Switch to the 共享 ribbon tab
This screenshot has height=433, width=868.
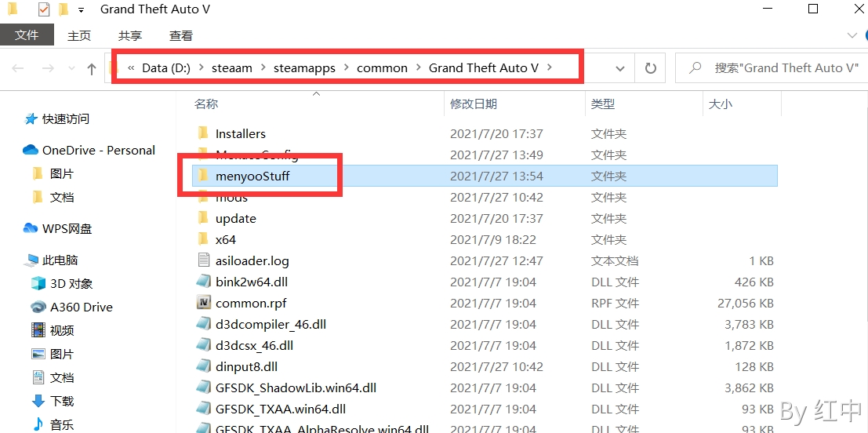coord(130,35)
